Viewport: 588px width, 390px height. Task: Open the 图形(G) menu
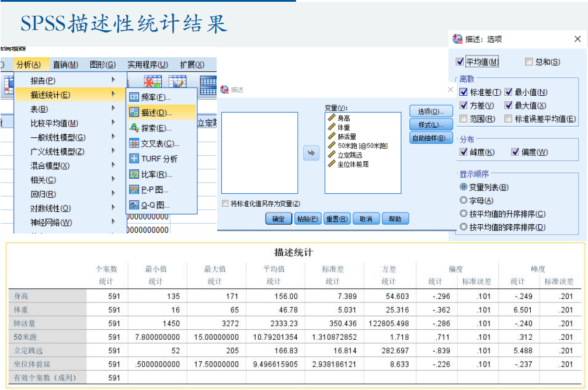[x=103, y=64]
